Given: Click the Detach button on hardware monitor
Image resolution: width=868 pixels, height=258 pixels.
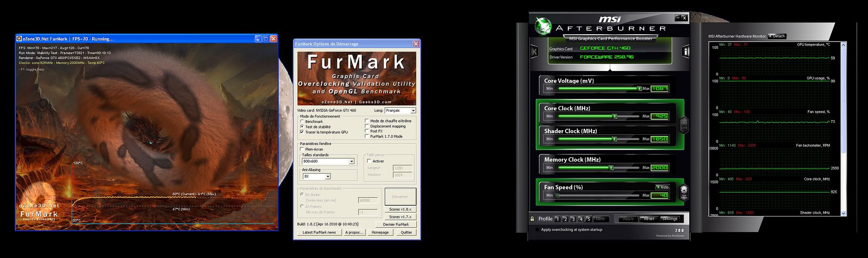Looking at the screenshot, I should point(777,36).
